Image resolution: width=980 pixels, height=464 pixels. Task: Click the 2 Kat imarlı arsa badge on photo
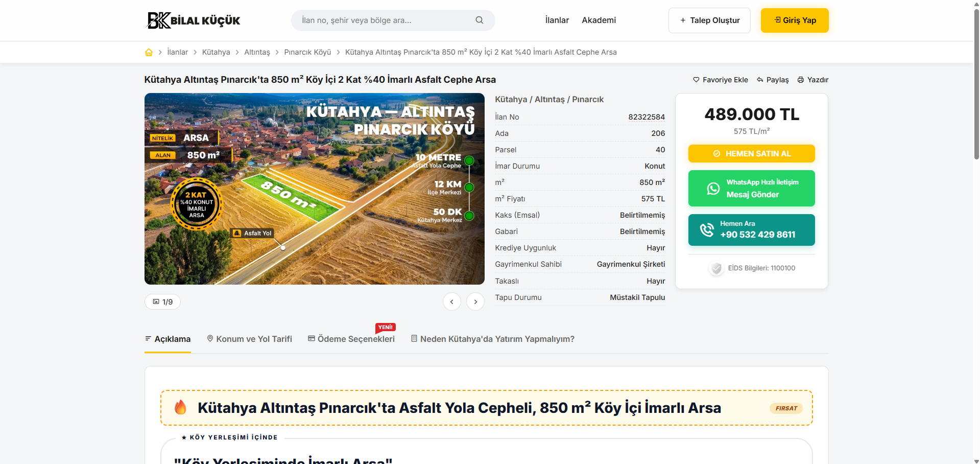(197, 204)
